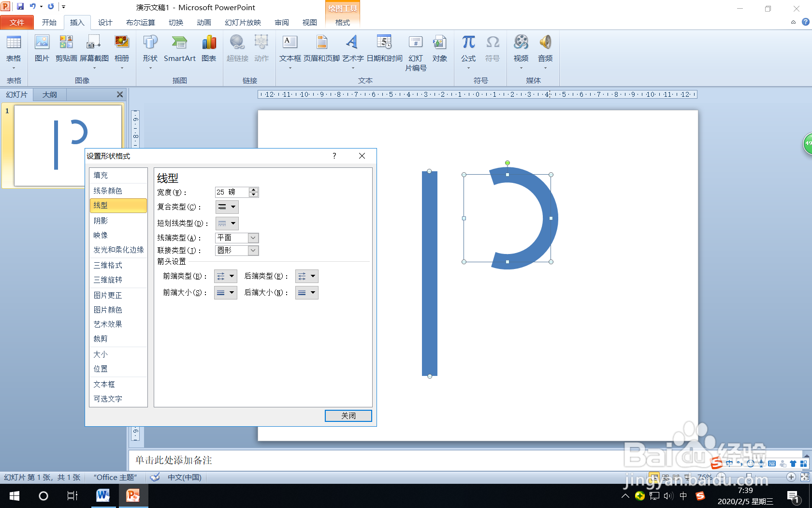Increase 宽度 value with the up stepper
812x508 pixels.
[253, 189]
